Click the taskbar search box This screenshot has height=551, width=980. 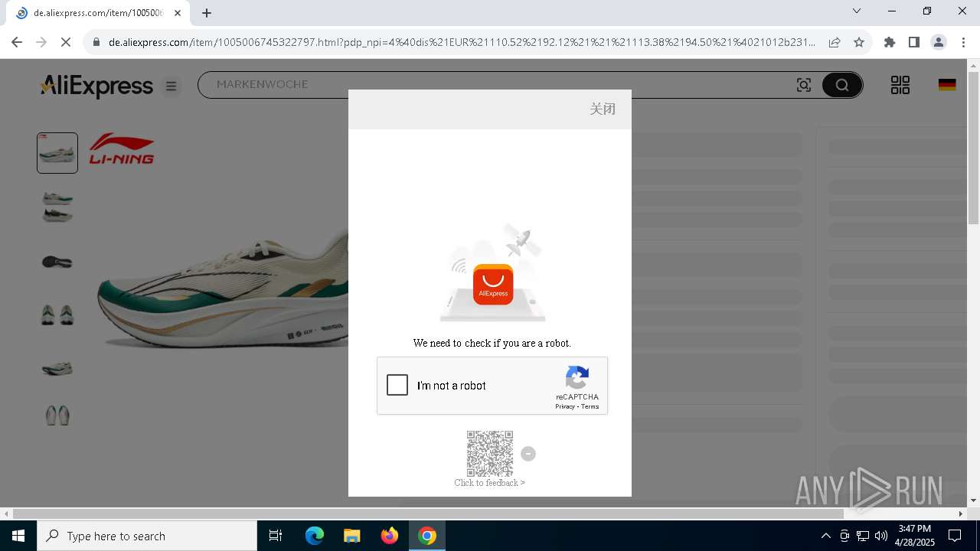tap(147, 536)
